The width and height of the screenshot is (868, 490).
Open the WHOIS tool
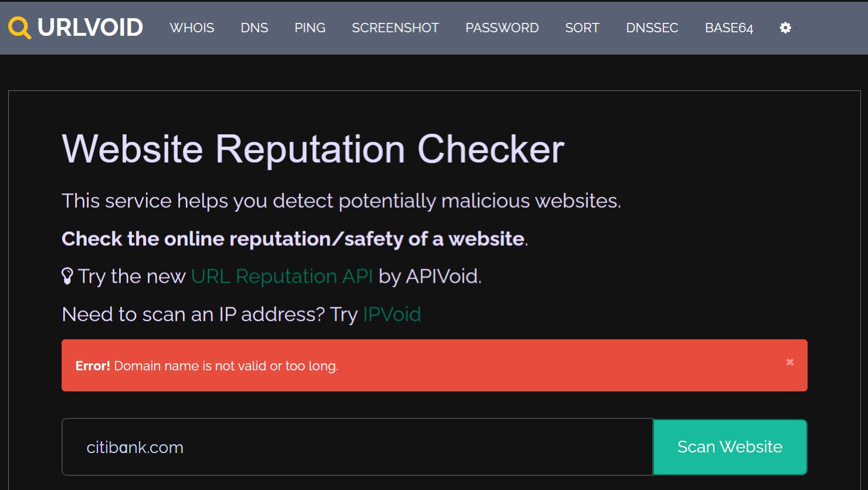click(x=192, y=28)
